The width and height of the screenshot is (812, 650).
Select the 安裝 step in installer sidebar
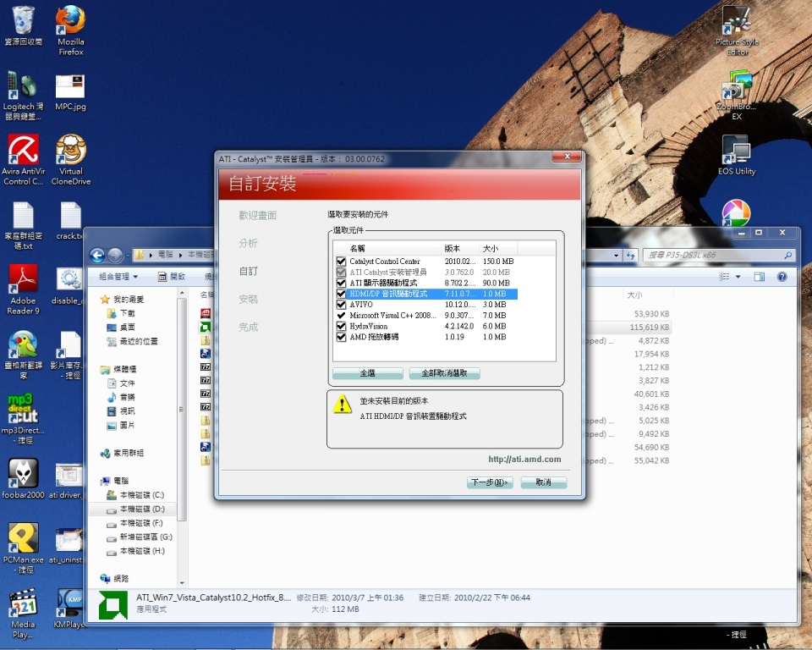[x=247, y=299]
